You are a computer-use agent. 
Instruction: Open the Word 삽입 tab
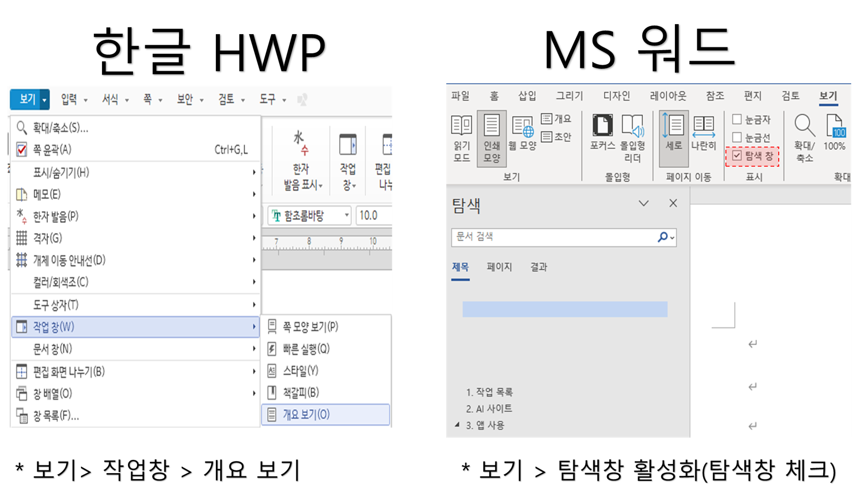click(x=527, y=96)
